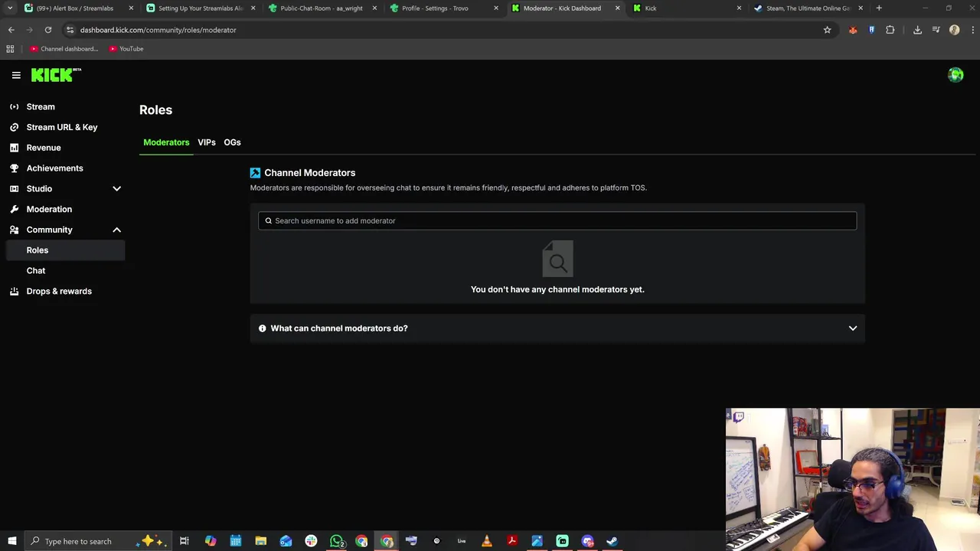The height and width of the screenshot is (551, 980).
Task: Open Stream URL & Key page
Action: [62, 127]
